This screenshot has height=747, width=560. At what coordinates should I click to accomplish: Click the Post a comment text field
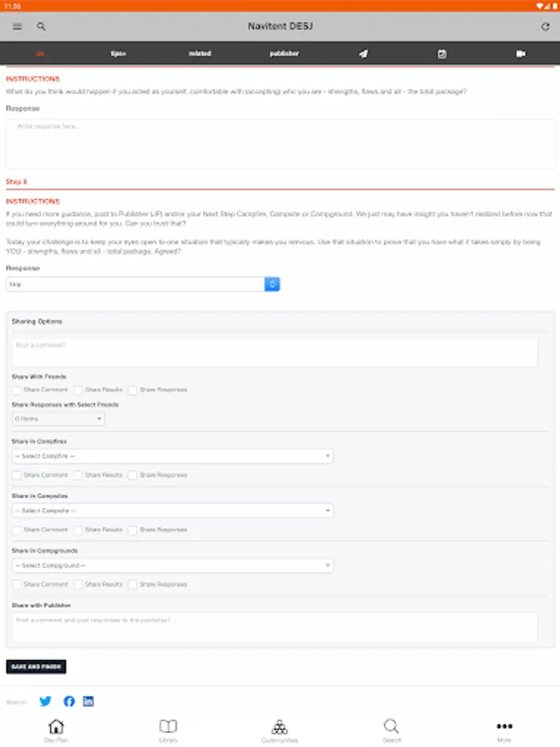pyautogui.click(x=275, y=352)
